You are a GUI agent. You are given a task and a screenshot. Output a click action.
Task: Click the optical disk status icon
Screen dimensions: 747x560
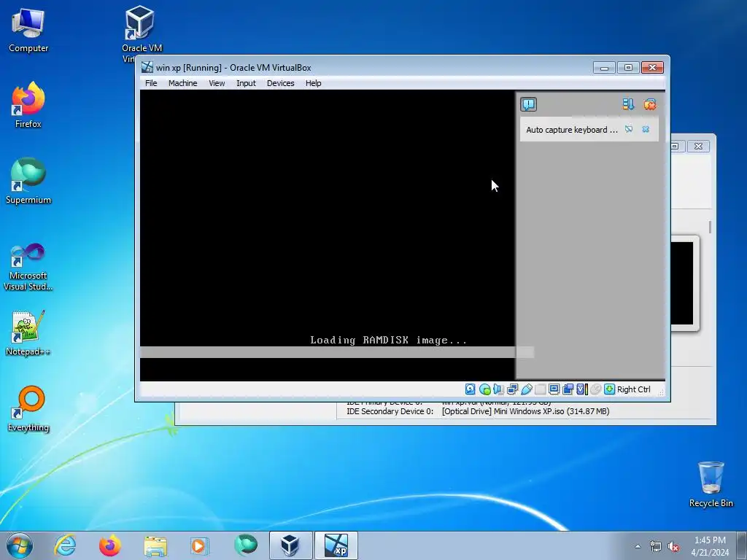(x=484, y=389)
